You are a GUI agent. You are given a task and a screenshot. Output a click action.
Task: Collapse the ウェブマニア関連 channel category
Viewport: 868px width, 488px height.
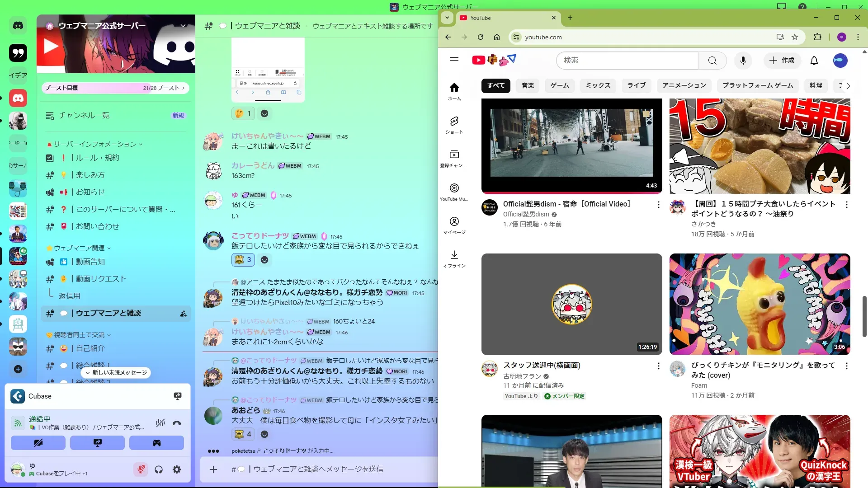pyautogui.click(x=79, y=248)
